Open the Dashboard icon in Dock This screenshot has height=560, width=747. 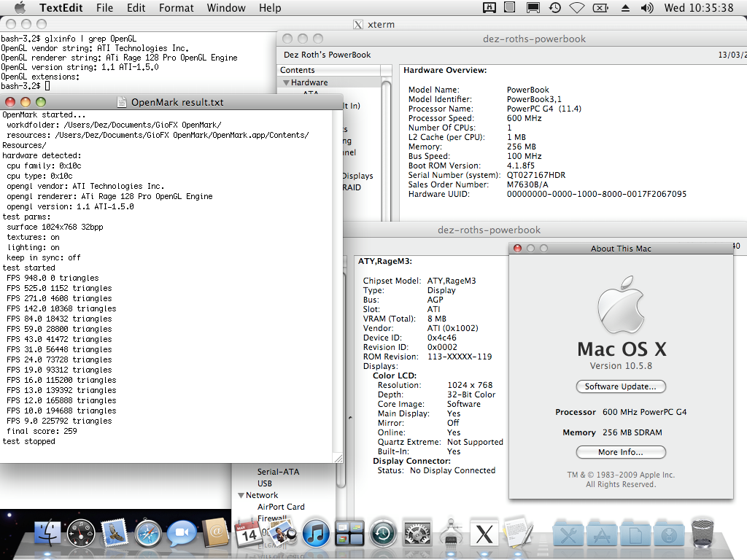click(81, 533)
